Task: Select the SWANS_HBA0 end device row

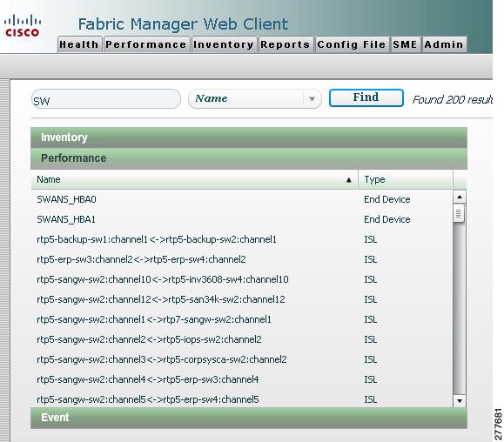Action: click(242, 199)
